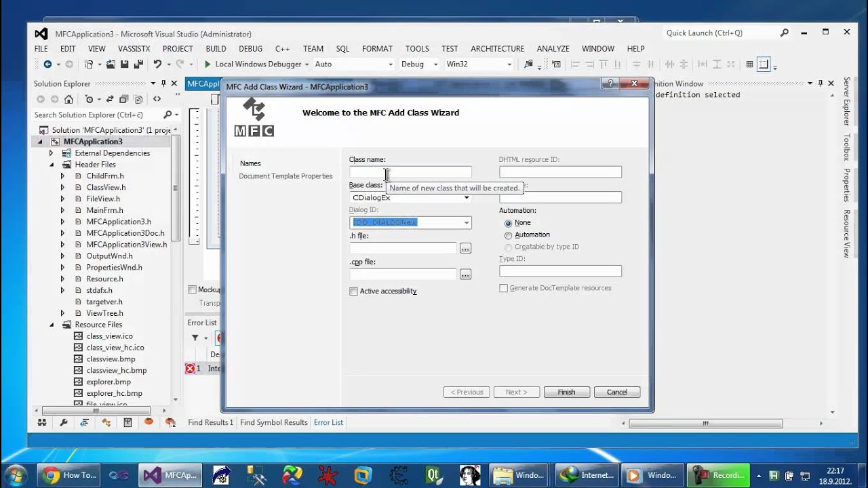Click the Open File toolbar icon
Image resolution: width=868 pixels, height=488 pixels.
[x=111, y=64]
